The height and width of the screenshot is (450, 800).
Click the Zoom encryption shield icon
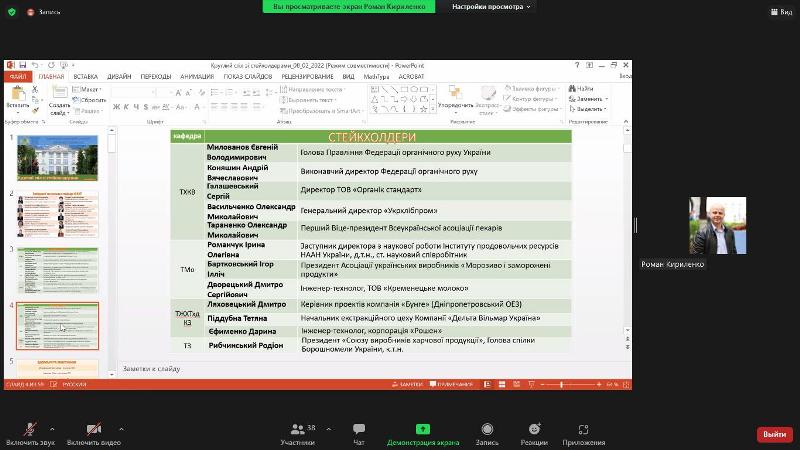pyautogui.click(x=12, y=12)
